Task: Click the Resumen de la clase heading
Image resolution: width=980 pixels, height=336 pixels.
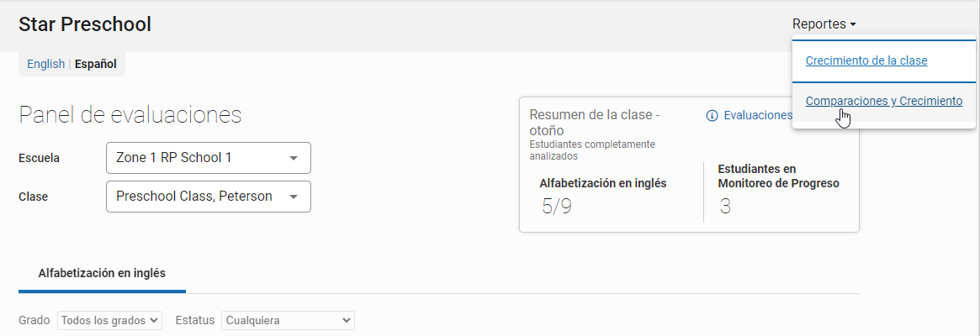Action: [x=595, y=123]
